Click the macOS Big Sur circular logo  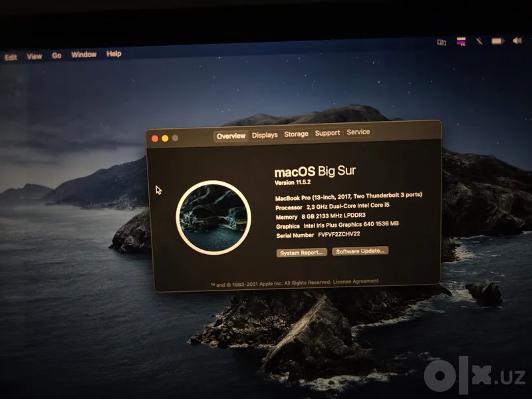point(213,217)
